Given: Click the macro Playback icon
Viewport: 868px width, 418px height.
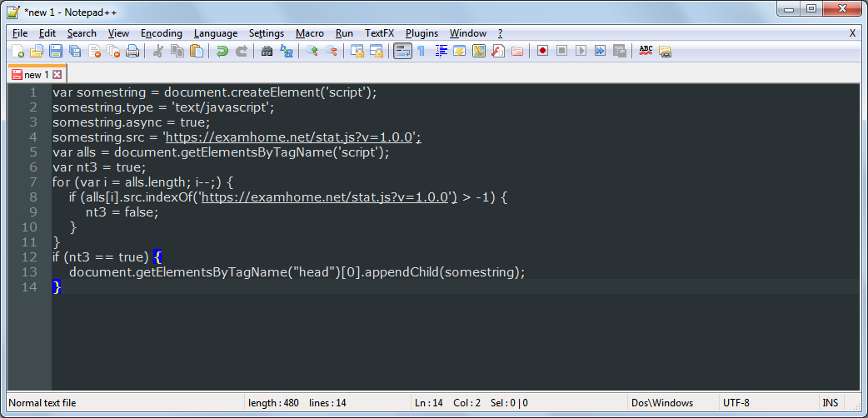Looking at the screenshot, I should coord(581,52).
